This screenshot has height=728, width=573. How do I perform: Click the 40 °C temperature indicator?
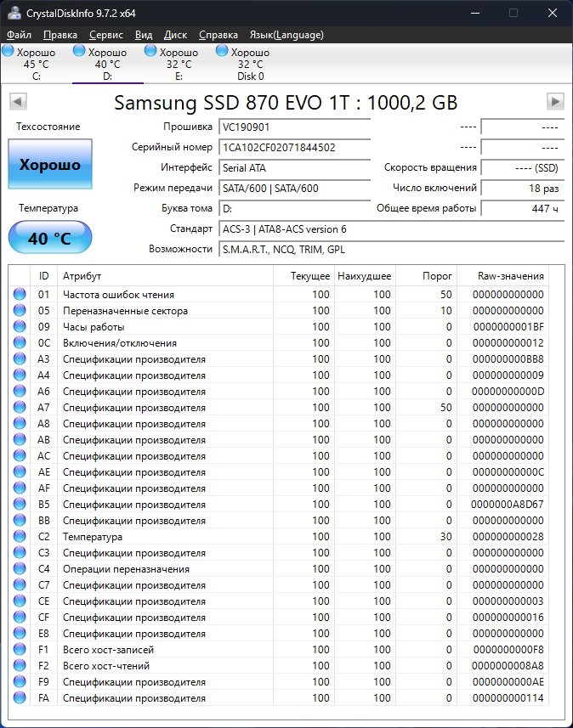click(49, 238)
